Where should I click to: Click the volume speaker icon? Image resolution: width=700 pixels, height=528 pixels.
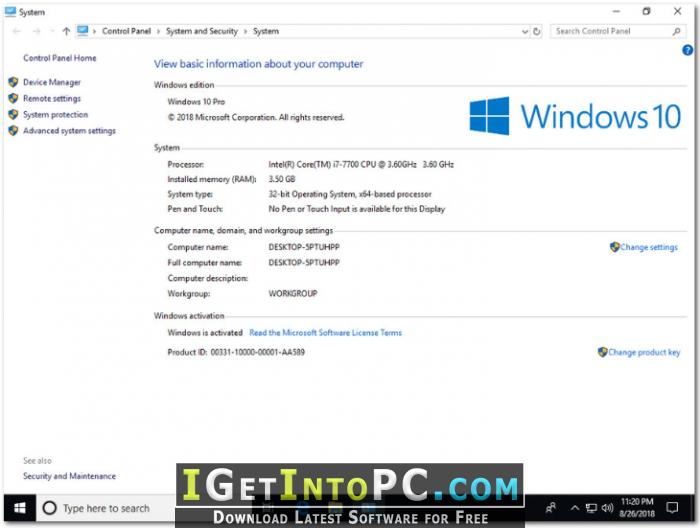click(607, 508)
